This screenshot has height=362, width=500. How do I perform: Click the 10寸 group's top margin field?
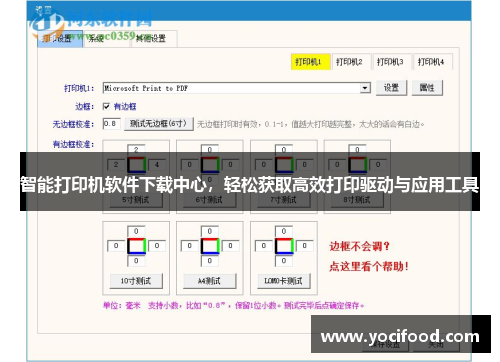(136, 231)
